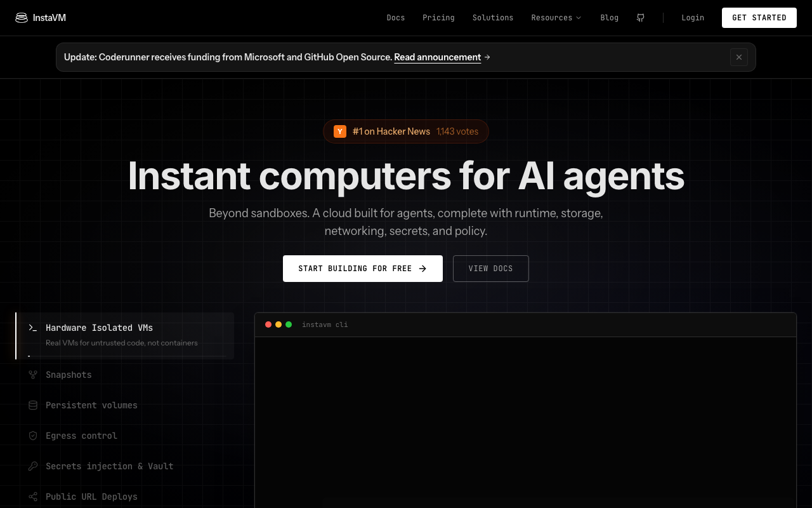Click the Snapshots branch icon
The height and width of the screenshot is (508, 812).
point(33,375)
